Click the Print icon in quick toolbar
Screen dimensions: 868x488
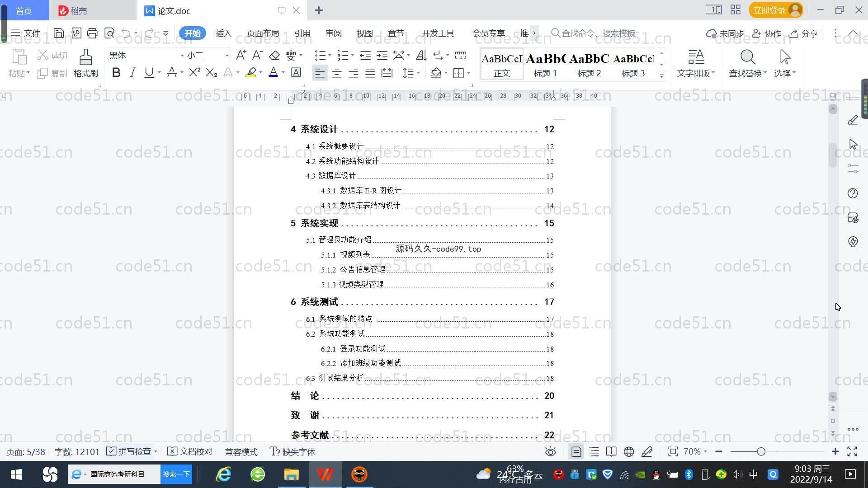coord(92,33)
